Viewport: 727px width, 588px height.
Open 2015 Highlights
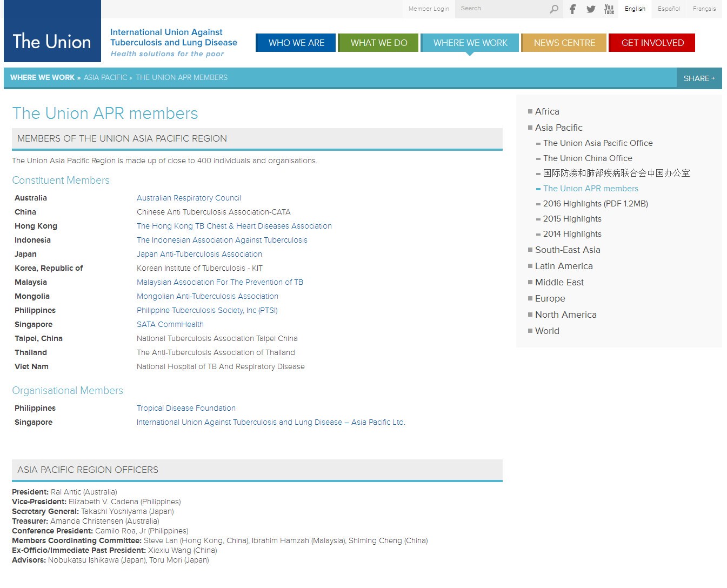(572, 219)
